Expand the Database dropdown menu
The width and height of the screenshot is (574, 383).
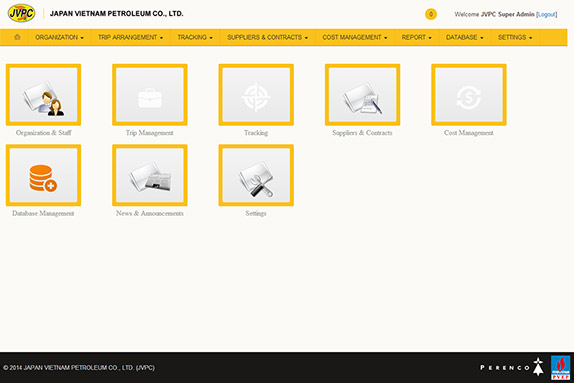pyautogui.click(x=465, y=37)
